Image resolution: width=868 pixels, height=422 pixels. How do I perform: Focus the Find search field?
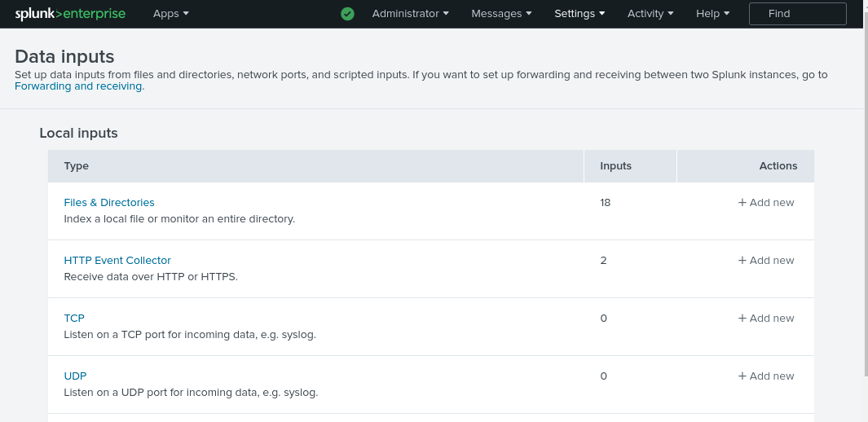[x=798, y=14]
